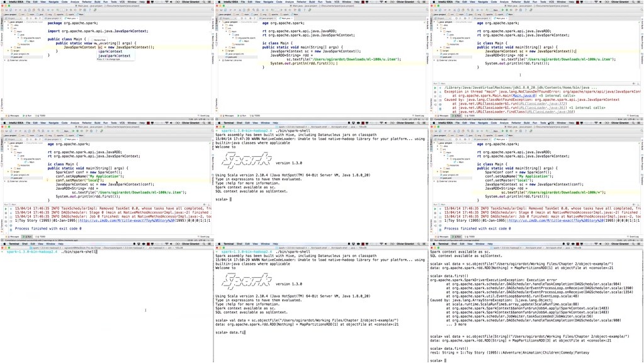Open the frame showing the NoClassDefFoundError exception
Image resolution: width=644 pixels, height=363 pixels.
(x=536, y=60)
